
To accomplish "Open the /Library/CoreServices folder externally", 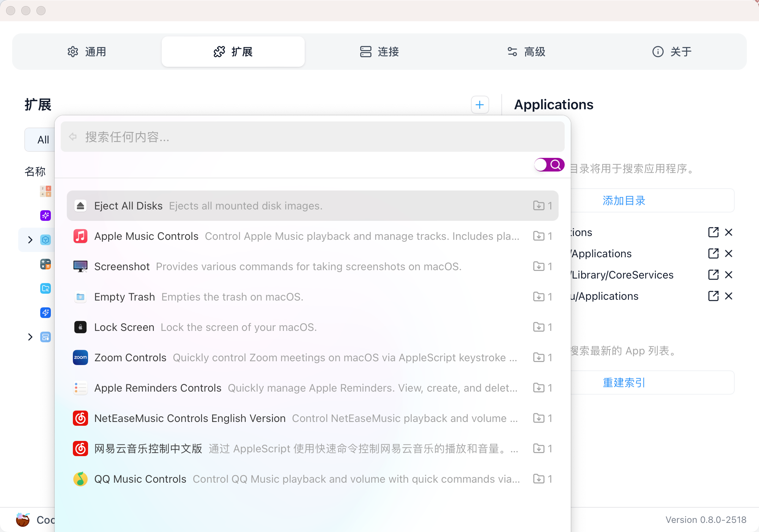I will [x=713, y=275].
